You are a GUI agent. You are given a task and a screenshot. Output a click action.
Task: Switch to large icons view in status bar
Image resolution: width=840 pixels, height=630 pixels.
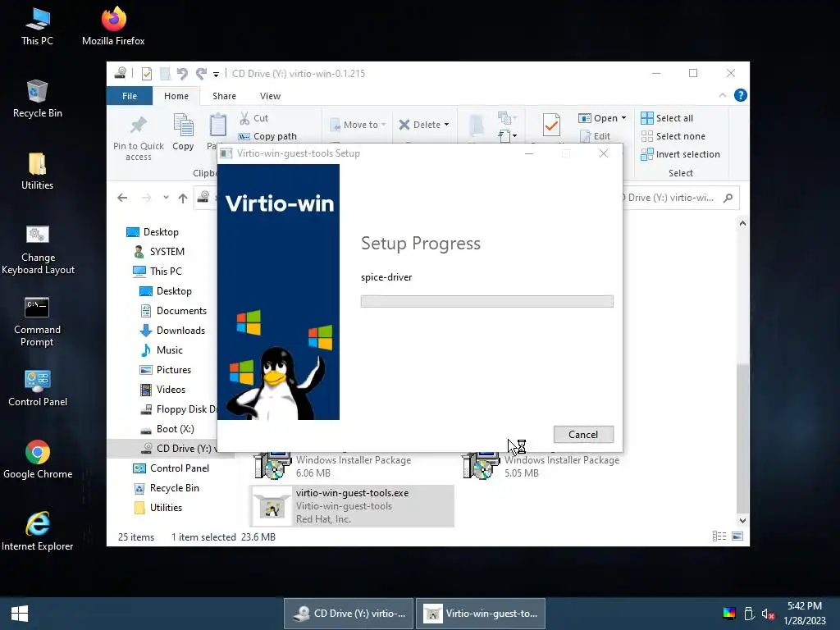[x=737, y=536]
